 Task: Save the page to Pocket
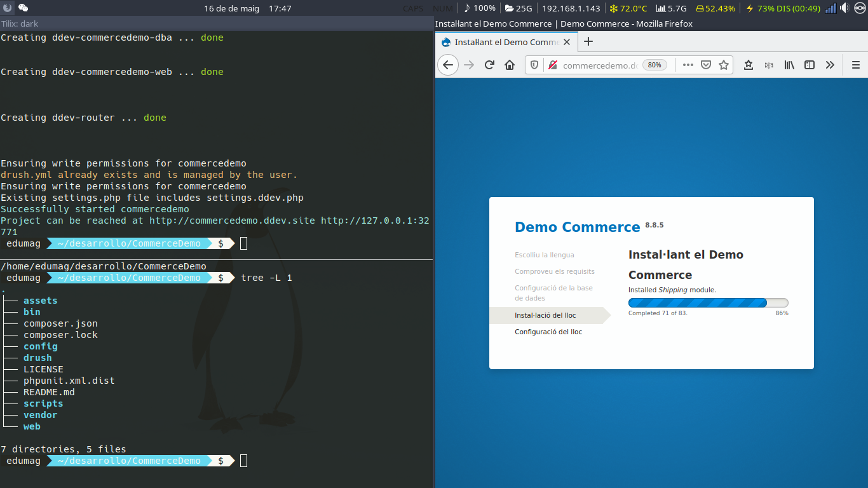coord(706,65)
